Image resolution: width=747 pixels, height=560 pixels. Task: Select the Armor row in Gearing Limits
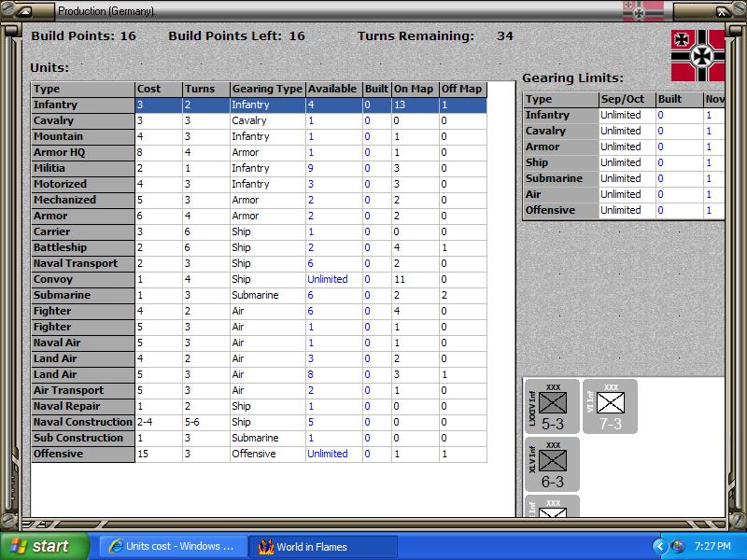[623, 147]
